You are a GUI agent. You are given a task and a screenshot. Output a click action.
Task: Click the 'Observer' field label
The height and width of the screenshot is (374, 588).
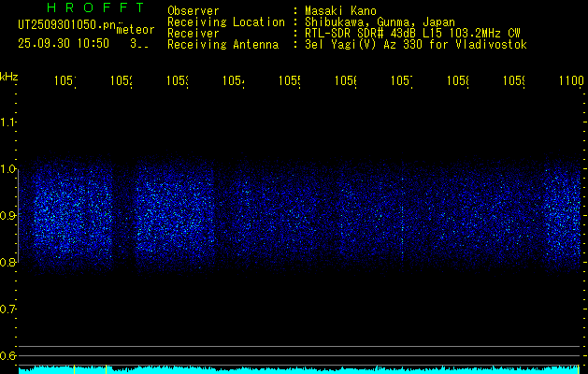194,11
